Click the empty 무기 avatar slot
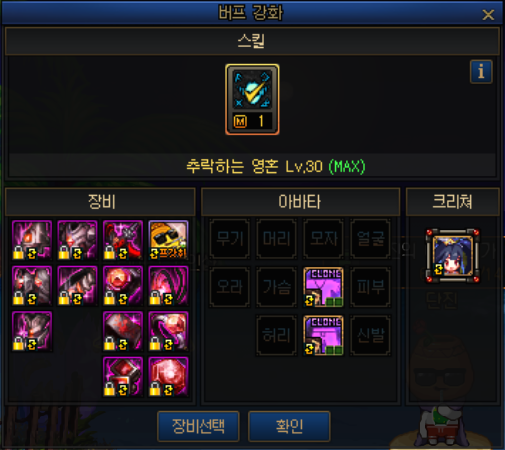Viewport: 505px width, 450px height. pos(230,239)
